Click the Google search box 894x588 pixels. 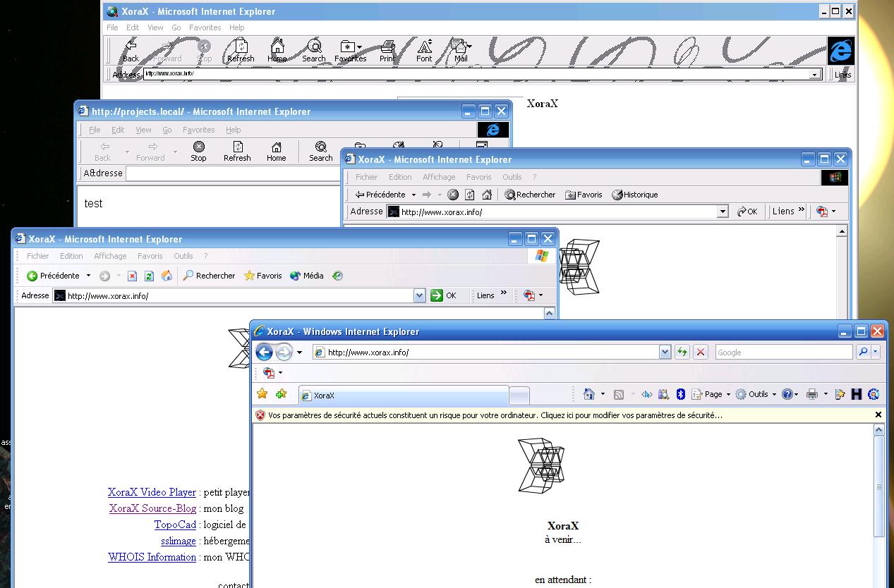coord(783,352)
